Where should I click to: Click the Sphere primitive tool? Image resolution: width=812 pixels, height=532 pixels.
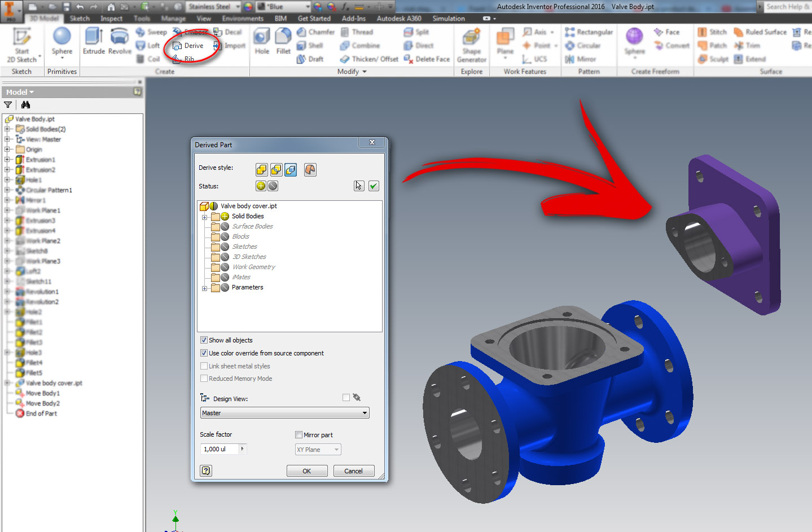(x=62, y=39)
